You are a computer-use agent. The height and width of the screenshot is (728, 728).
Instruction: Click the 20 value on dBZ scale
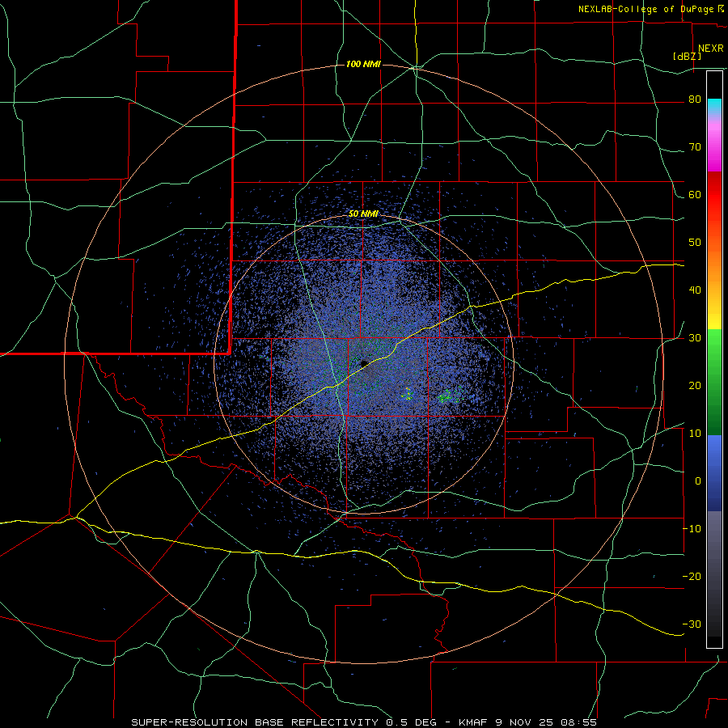click(695, 386)
